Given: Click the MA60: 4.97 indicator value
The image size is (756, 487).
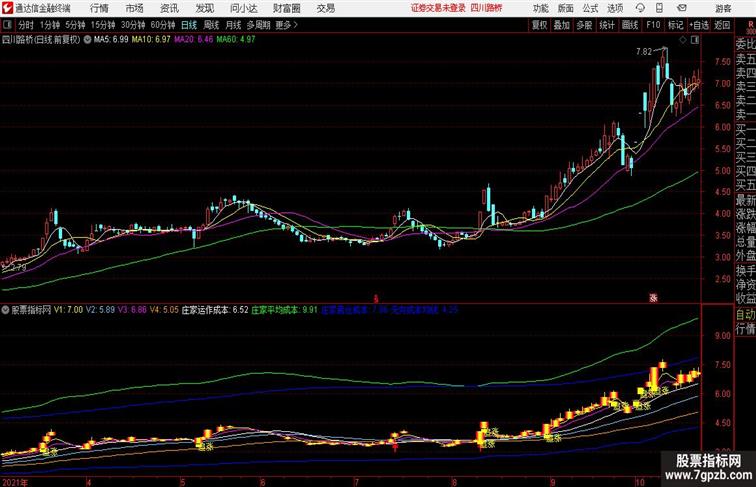Looking at the screenshot, I should pos(236,40).
